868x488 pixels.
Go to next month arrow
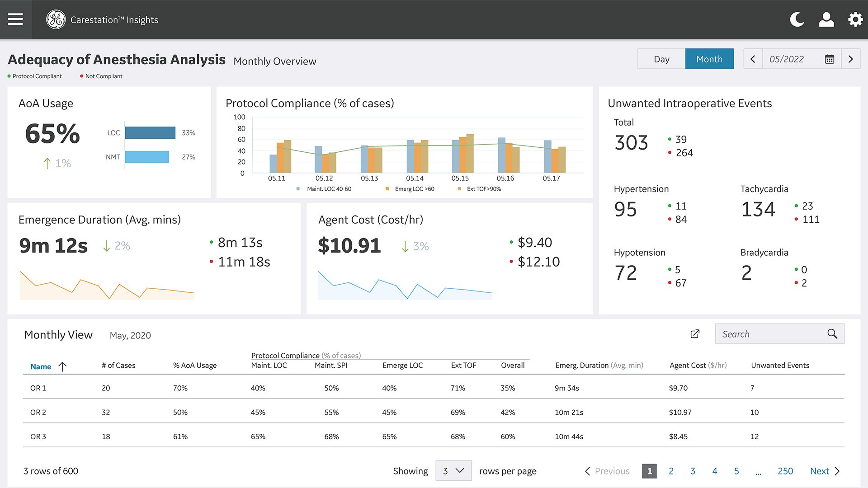[x=850, y=59]
